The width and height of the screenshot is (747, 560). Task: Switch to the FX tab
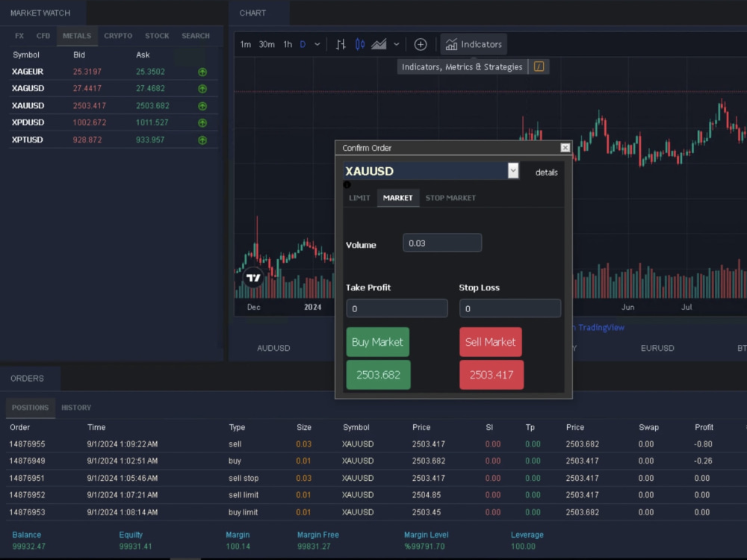19,36
